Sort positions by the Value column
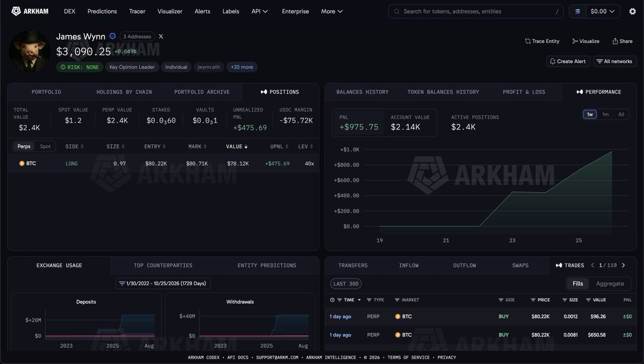The image size is (644, 364). tap(236, 147)
